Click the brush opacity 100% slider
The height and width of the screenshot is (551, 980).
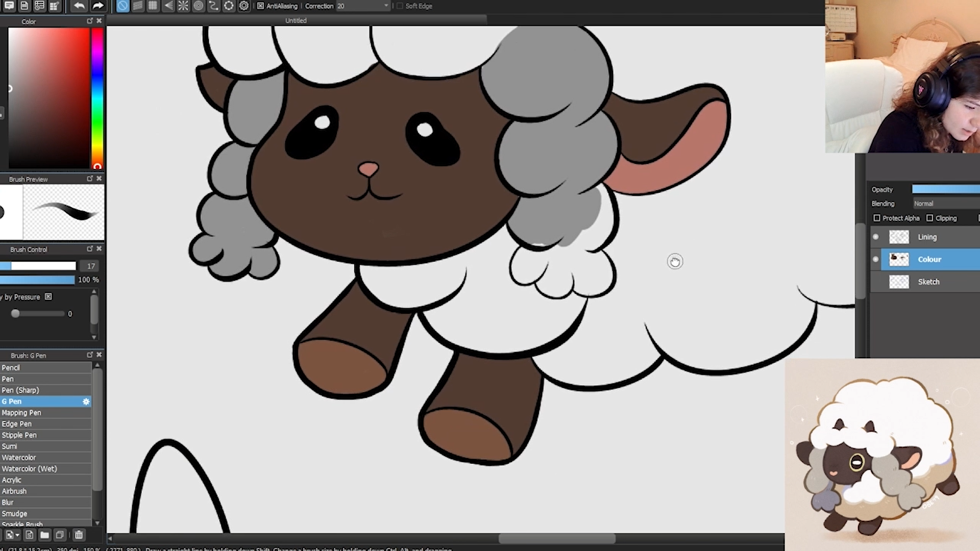pyautogui.click(x=37, y=280)
